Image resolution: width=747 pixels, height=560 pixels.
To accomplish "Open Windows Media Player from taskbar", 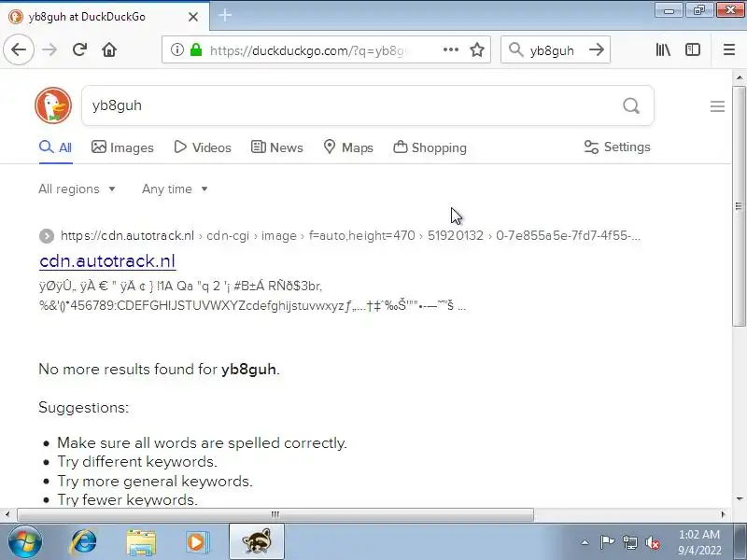I will [x=197, y=542].
